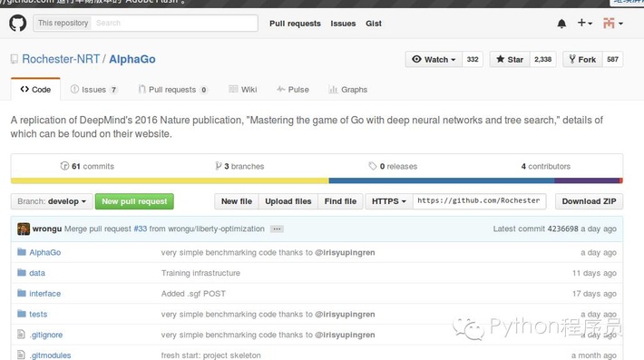Viewport: 644px width, 360px height.
Task: Open Branch: develop dropdown
Action: pos(52,201)
